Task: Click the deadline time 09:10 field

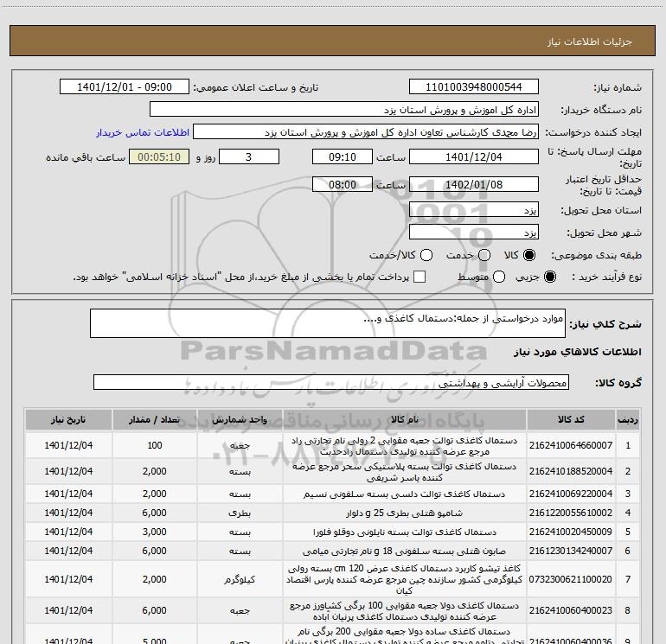Action: [343, 156]
